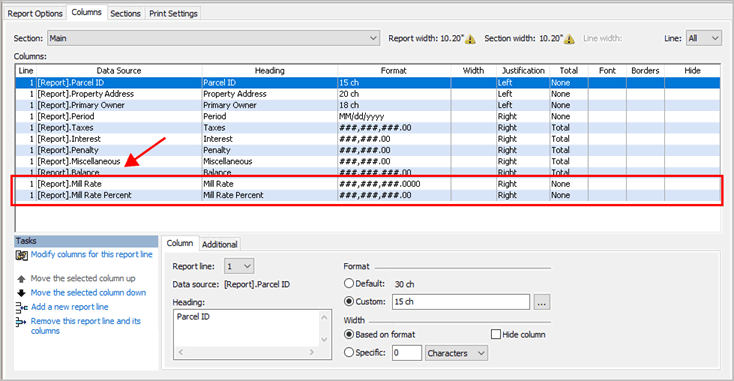Click the remove report line icon

[21, 322]
